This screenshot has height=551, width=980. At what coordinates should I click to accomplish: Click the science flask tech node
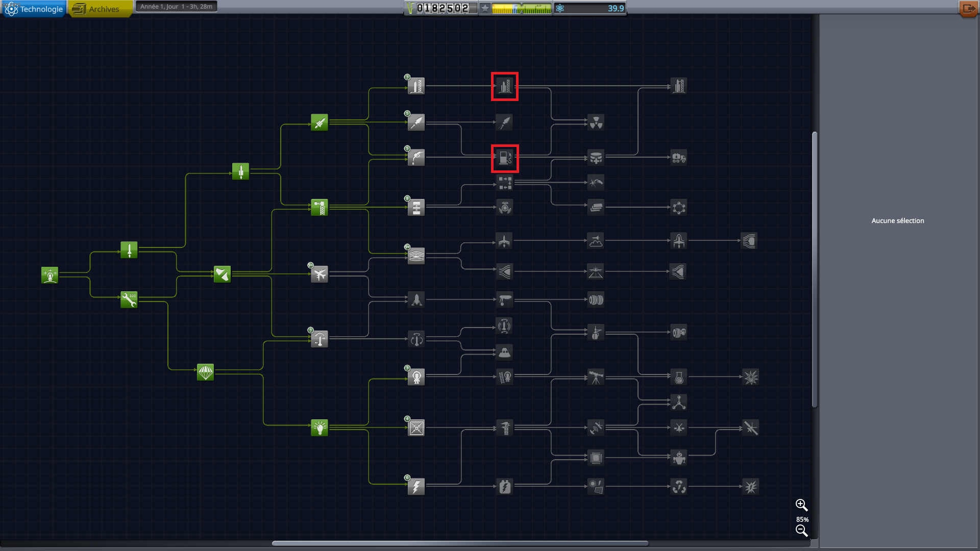[678, 377]
